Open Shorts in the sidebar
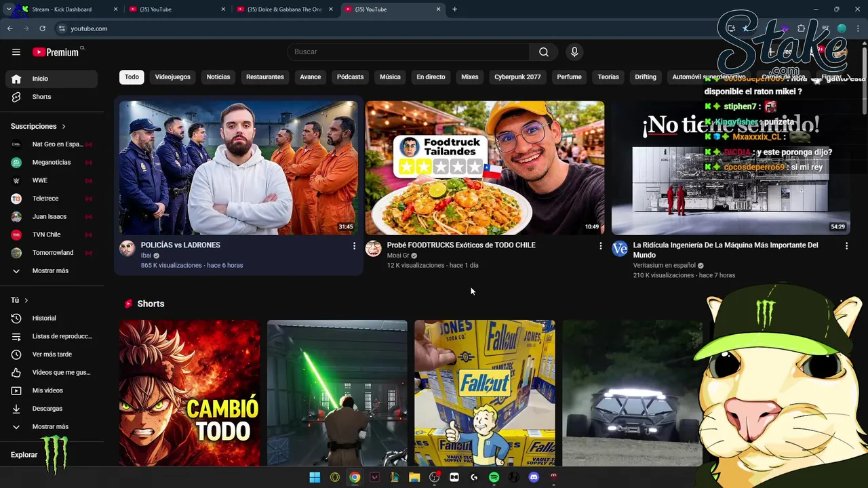Image resolution: width=868 pixels, height=488 pixels. pos(52,97)
